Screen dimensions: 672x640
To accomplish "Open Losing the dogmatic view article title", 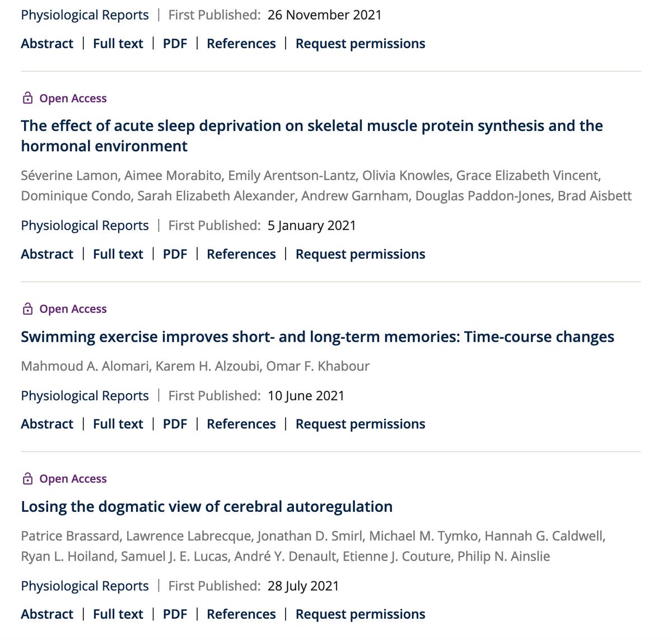I will [x=207, y=507].
